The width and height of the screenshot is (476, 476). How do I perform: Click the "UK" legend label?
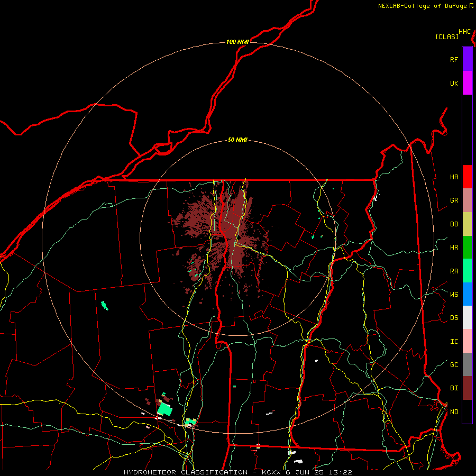pos(454,83)
